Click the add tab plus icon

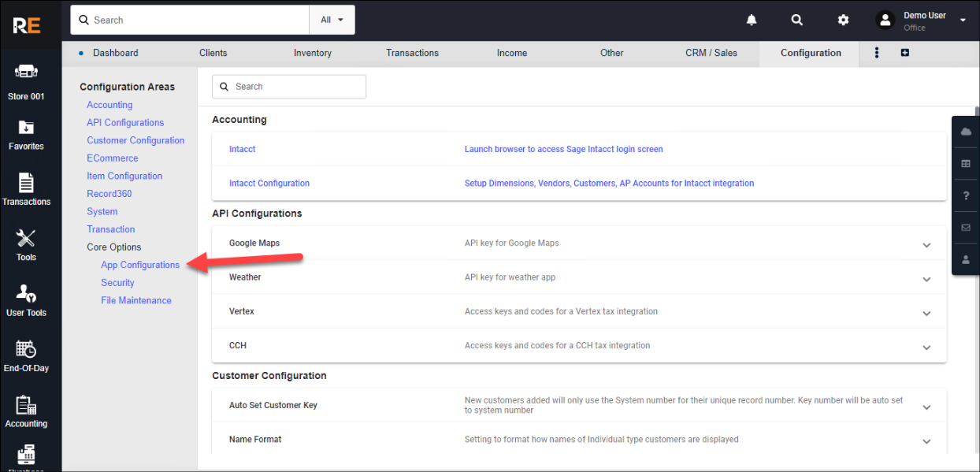tap(904, 53)
